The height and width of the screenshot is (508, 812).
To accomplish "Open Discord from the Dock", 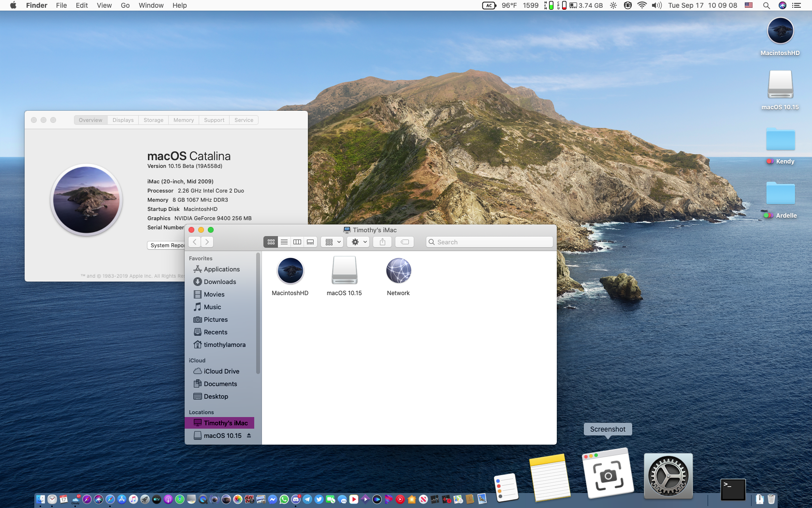I will tap(296, 499).
